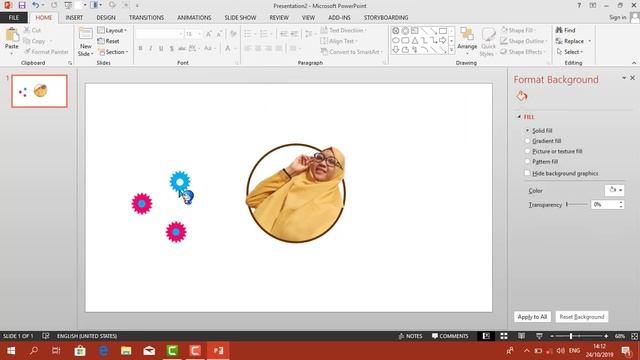Select the Gradient fill radio option
640x360 pixels.
coord(527,141)
